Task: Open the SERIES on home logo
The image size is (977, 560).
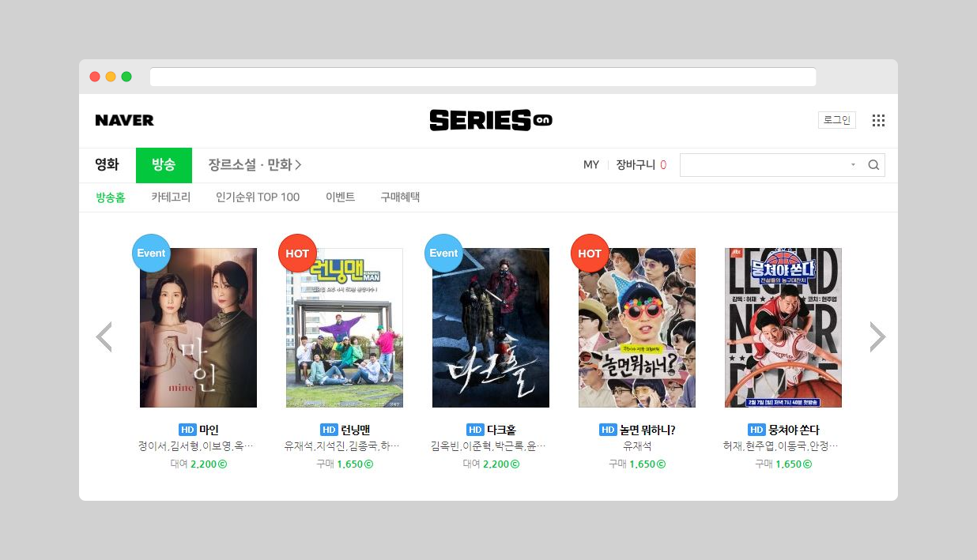Action: [490, 120]
